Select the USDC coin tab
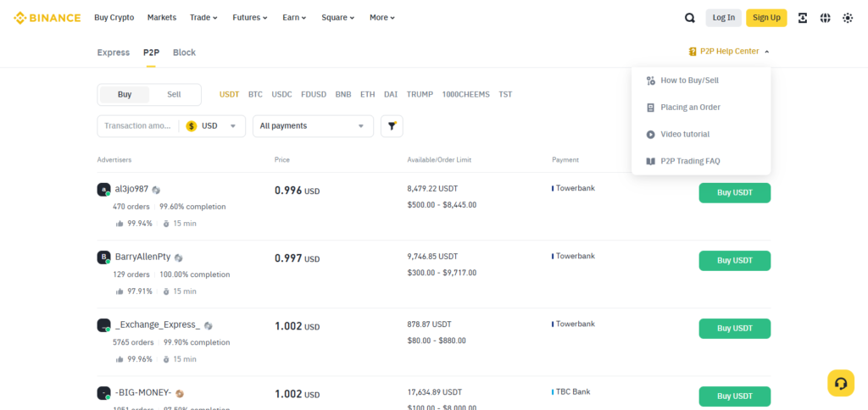This screenshot has width=868, height=410. [x=281, y=95]
